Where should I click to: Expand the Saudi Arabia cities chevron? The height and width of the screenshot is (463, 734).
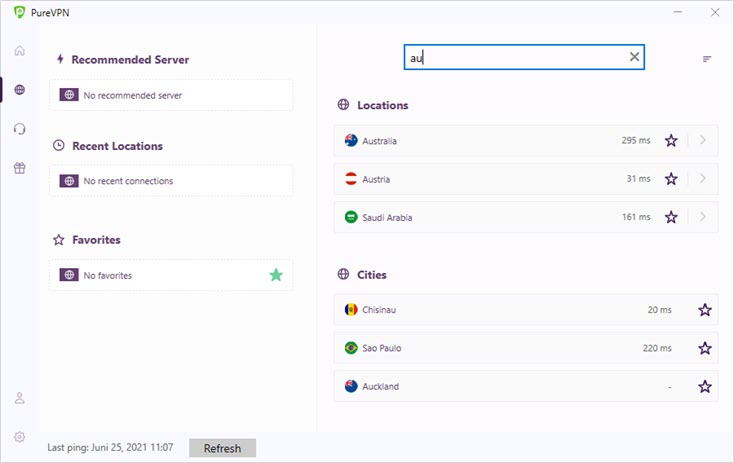pyautogui.click(x=703, y=217)
